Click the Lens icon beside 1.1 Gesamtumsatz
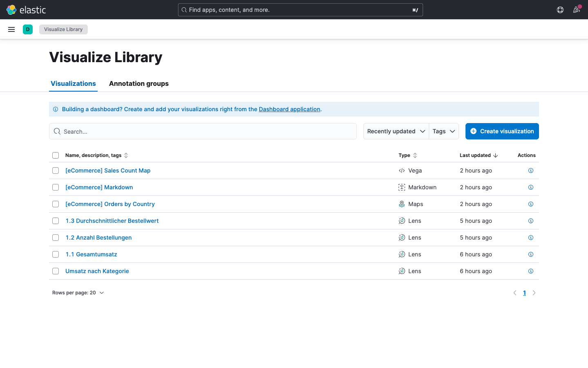The height and width of the screenshot is (368, 588). (x=401, y=254)
